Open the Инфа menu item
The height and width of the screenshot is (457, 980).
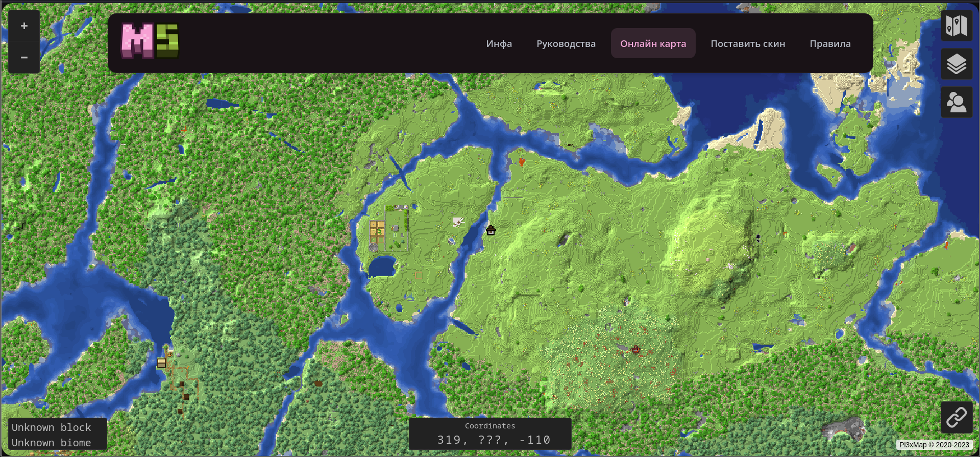click(499, 43)
